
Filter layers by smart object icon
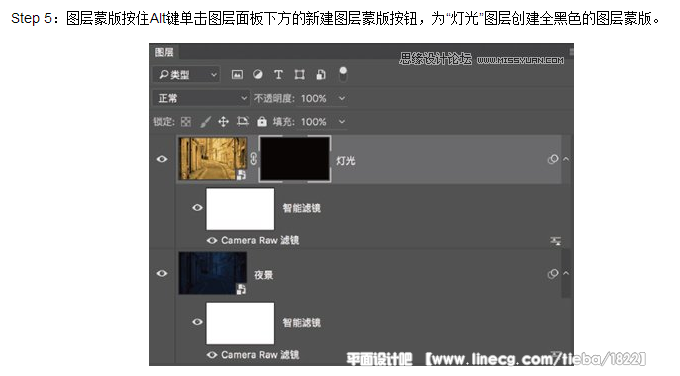[320, 75]
